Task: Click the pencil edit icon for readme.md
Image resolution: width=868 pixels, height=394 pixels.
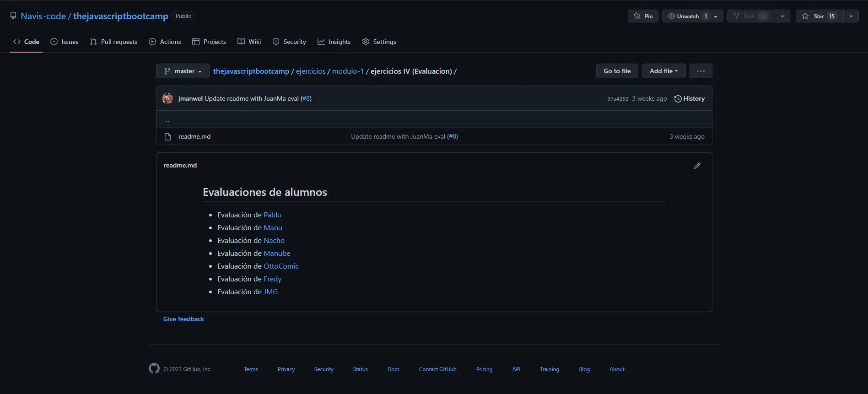Action: coord(697,166)
